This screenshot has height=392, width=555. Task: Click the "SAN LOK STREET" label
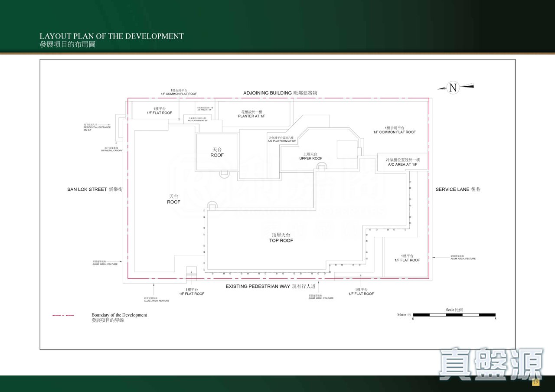pos(87,189)
